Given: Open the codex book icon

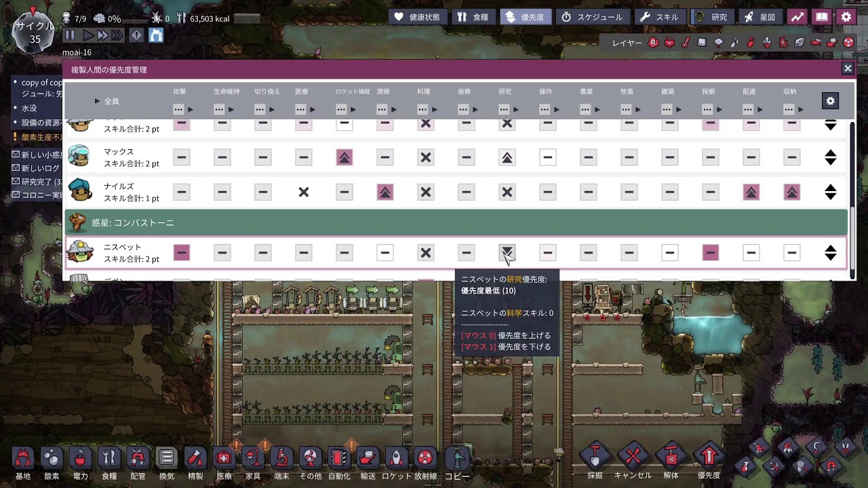Looking at the screenshot, I should click(821, 17).
